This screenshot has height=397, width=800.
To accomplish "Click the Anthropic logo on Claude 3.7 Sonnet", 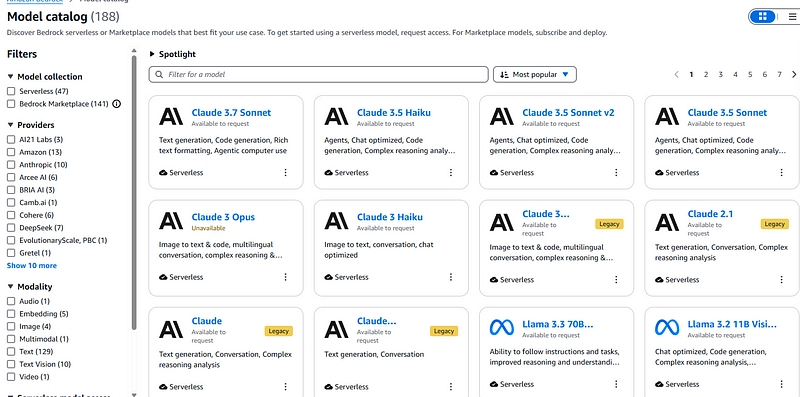I will (x=171, y=116).
